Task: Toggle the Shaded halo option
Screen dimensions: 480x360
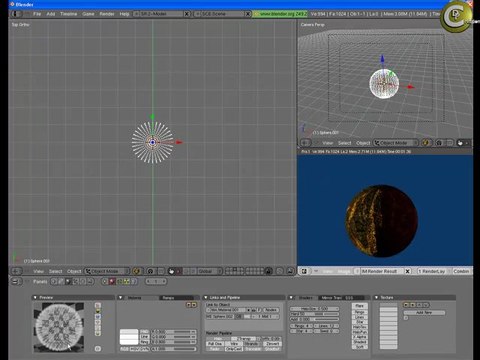Action: point(360,342)
